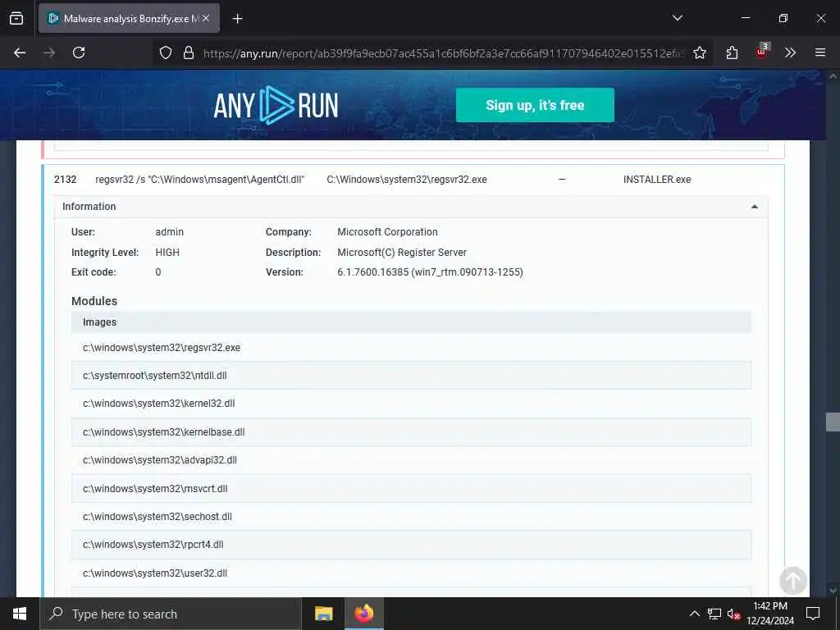Screen dimensions: 840x630
Task: Reload the current page
Action: click(79, 52)
